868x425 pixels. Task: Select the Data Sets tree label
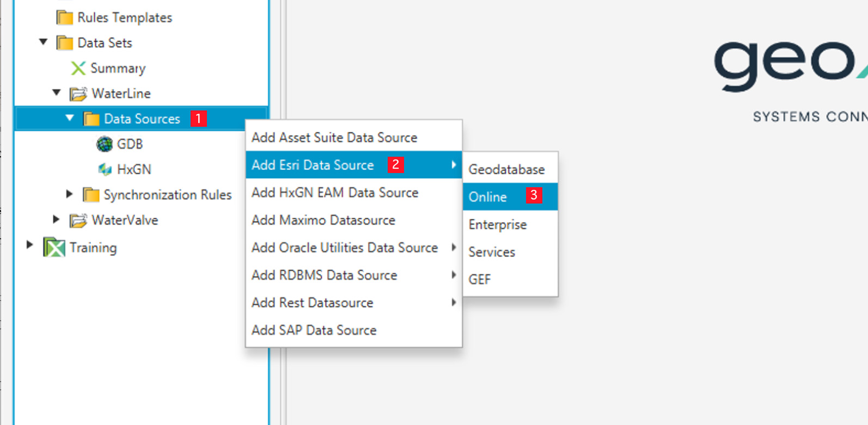coord(105,43)
